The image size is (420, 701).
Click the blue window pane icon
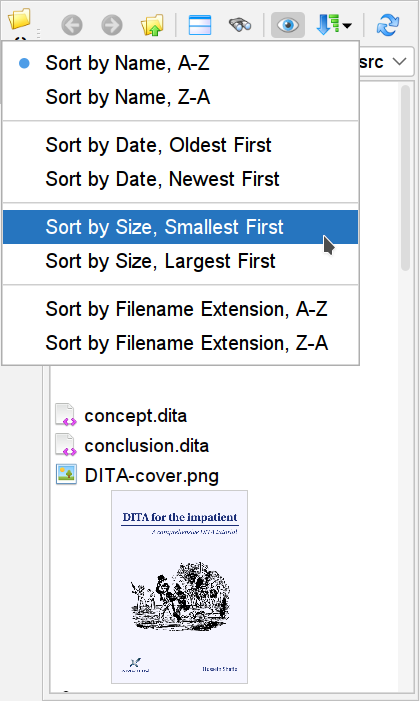[x=200, y=25]
